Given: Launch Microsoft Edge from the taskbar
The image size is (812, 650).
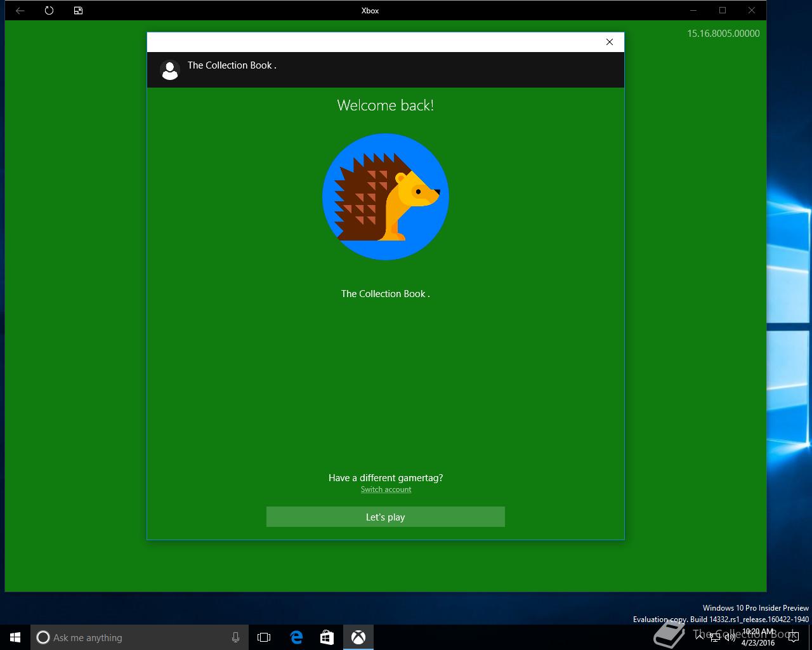Looking at the screenshot, I should 296,637.
